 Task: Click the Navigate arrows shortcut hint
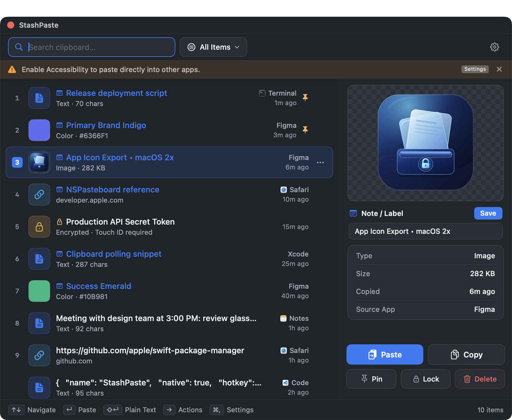pyautogui.click(x=16, y=410)
